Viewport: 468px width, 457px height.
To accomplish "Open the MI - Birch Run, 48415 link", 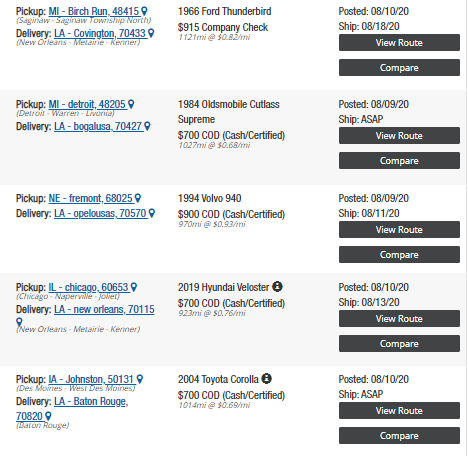I will click(x=94, y=11).
